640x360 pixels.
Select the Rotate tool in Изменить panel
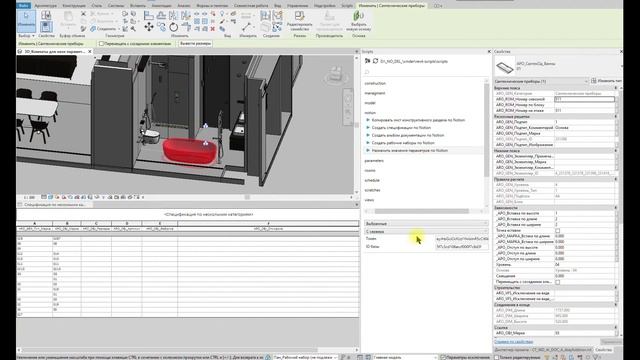[173, 27]
